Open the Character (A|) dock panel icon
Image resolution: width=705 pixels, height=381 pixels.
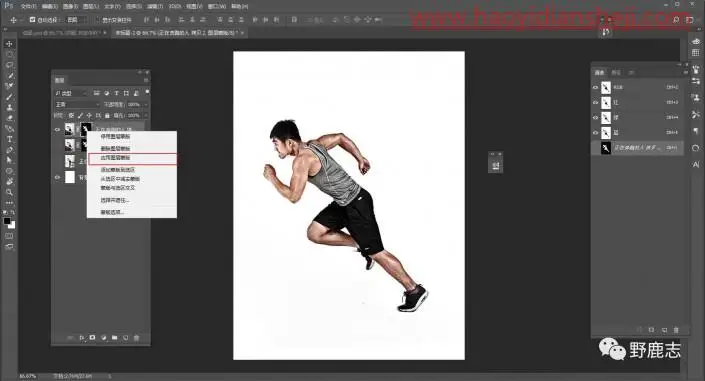pos(696,165)
